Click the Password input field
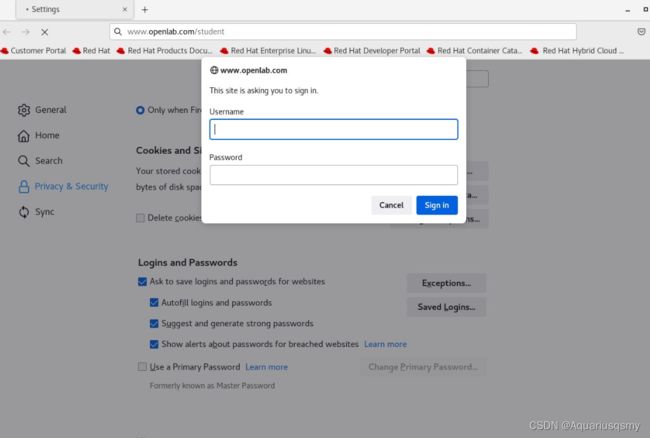Viewport: 650px width, 438px height. (334, 175)
